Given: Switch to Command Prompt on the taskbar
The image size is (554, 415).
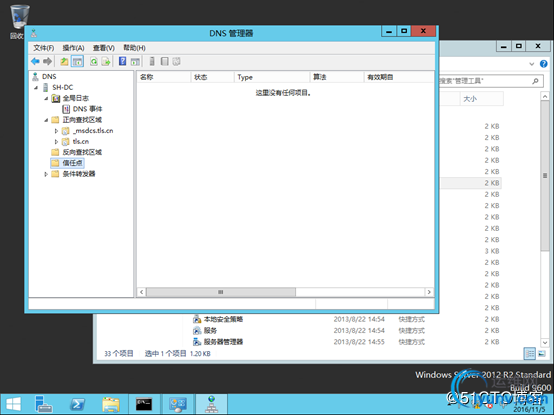Looking at the screenshot, I should 144,404.
